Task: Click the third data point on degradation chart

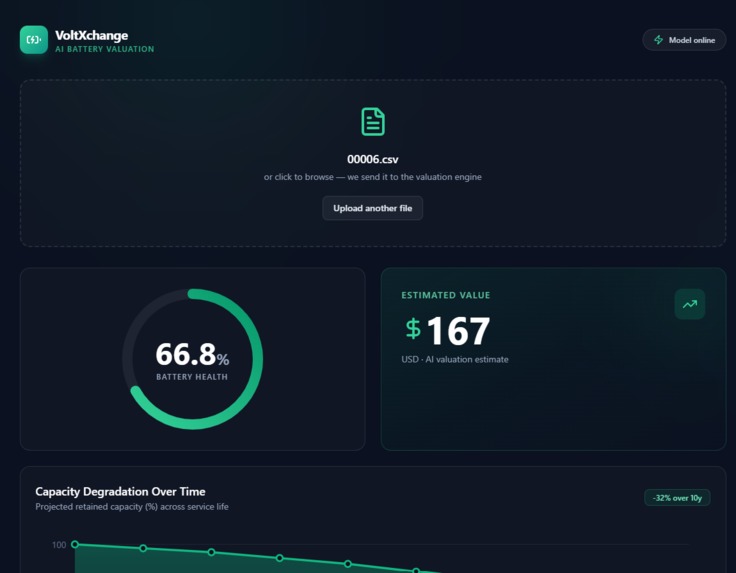Action: (x=211, y=552)
